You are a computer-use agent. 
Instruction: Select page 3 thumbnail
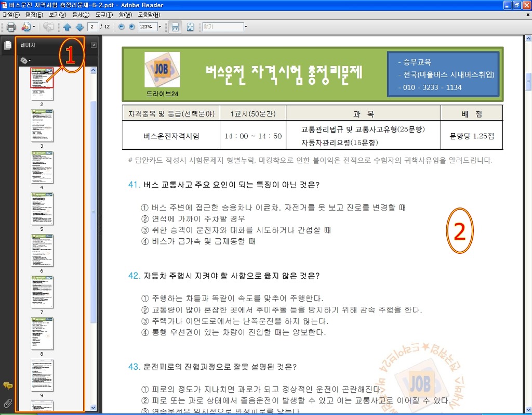[42, 126]
